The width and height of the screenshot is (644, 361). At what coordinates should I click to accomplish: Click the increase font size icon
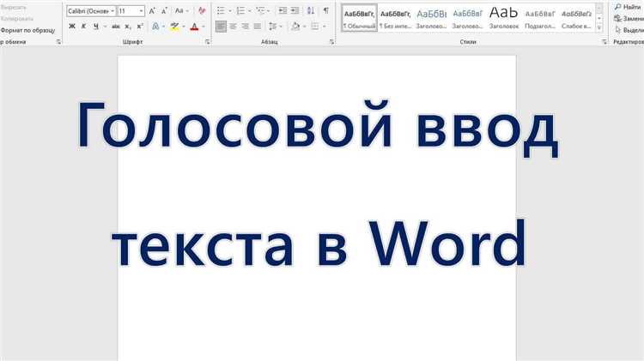153,11
